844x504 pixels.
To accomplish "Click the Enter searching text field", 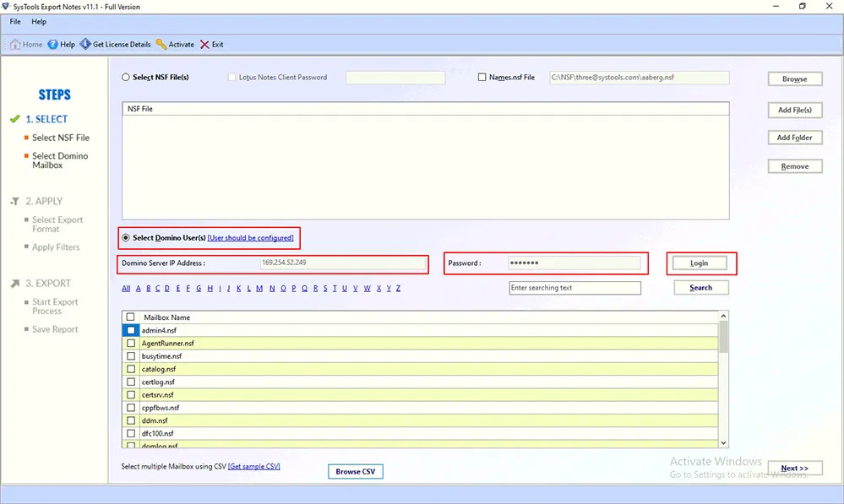I will tap(574, 288).
